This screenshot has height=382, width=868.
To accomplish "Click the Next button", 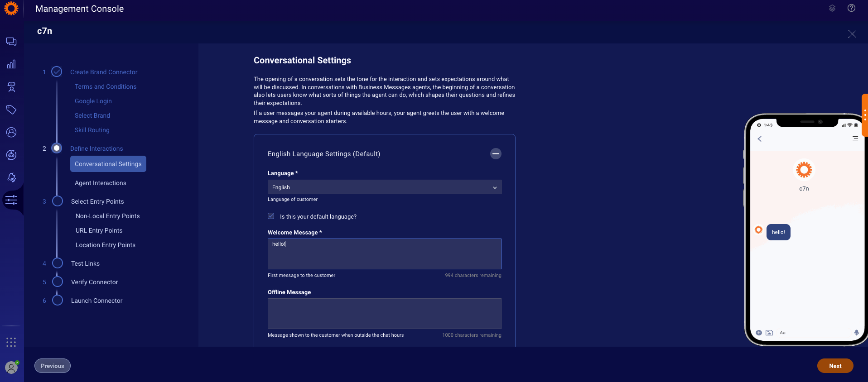I will coord(835,366).
